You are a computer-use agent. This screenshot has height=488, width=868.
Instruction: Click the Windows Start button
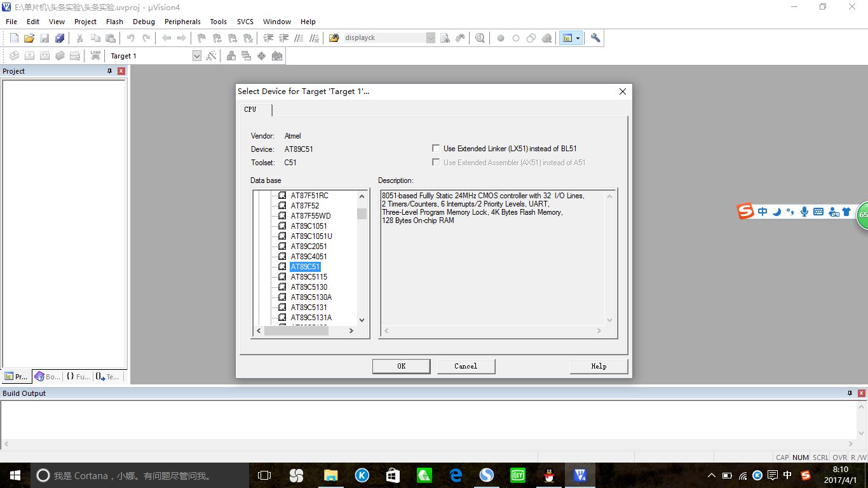tap(15, 475)
